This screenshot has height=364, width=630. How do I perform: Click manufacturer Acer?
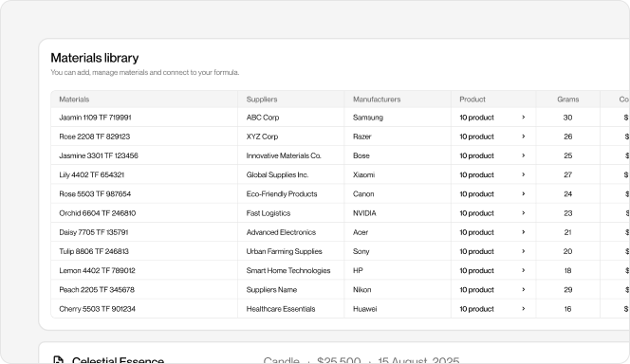361,232
